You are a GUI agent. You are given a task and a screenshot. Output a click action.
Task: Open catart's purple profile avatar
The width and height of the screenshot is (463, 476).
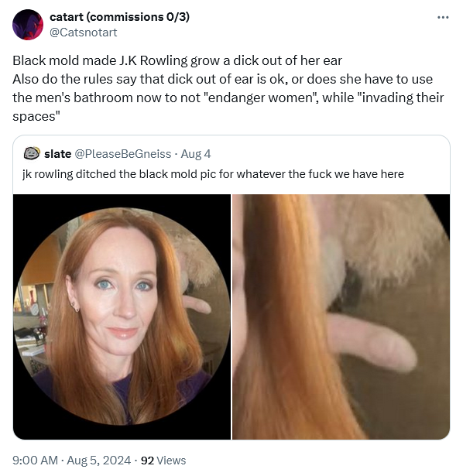(28, 25)
